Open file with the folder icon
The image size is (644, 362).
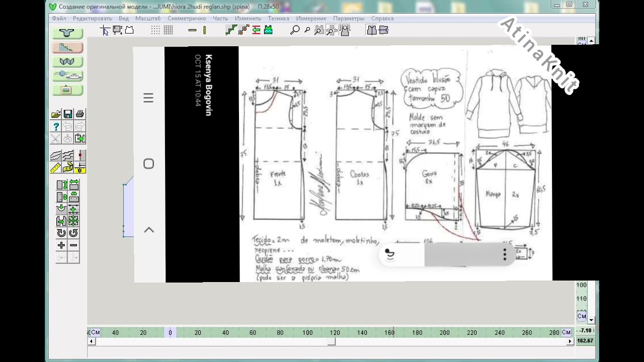[56, 114]
